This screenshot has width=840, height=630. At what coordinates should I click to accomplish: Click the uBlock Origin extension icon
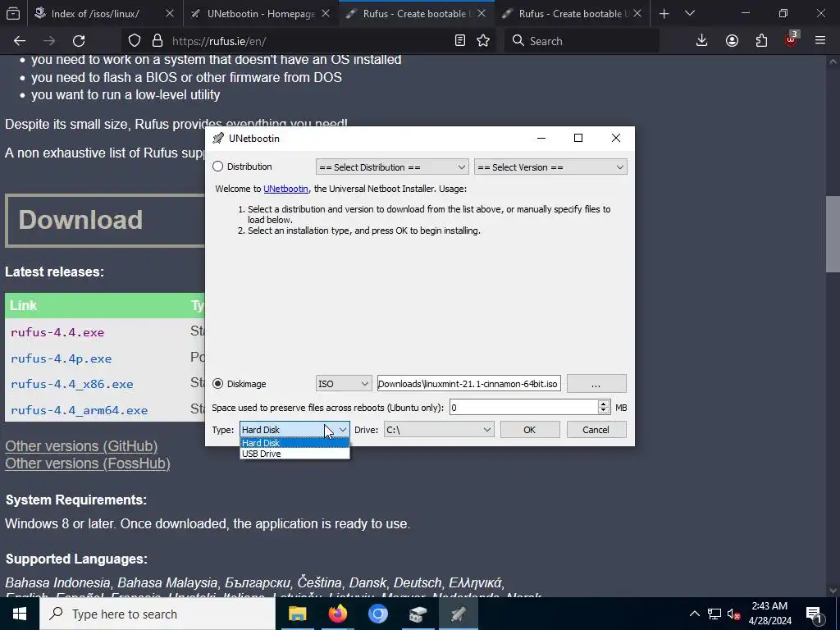tap(792, 40)
